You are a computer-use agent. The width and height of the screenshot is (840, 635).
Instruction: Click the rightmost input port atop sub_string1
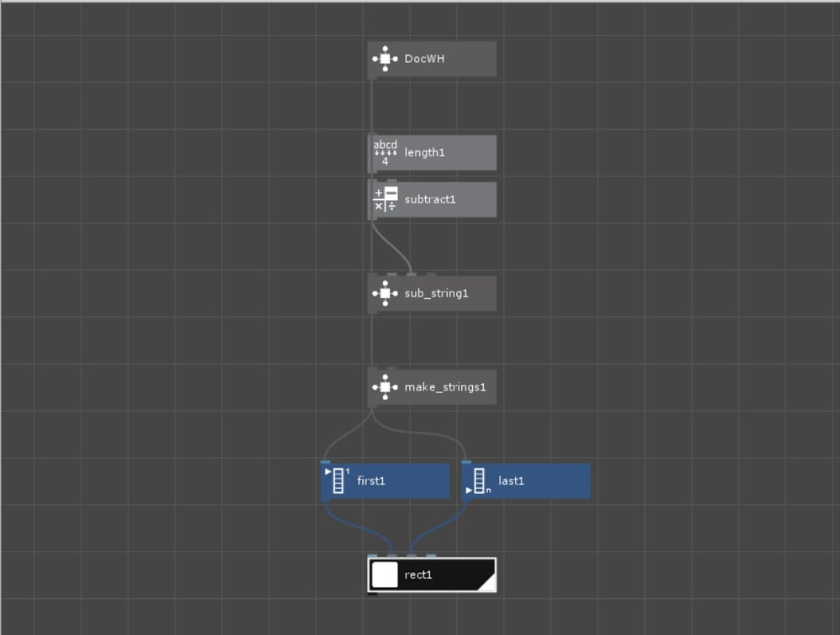pos(431,275)
